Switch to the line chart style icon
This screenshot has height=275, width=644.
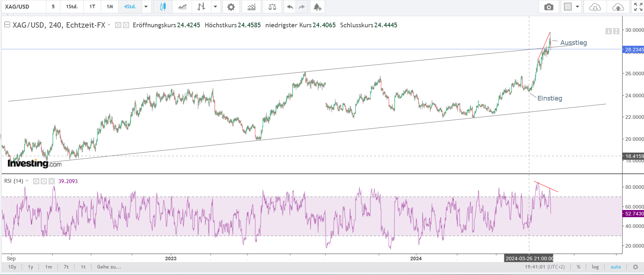[x=182, y=7]
